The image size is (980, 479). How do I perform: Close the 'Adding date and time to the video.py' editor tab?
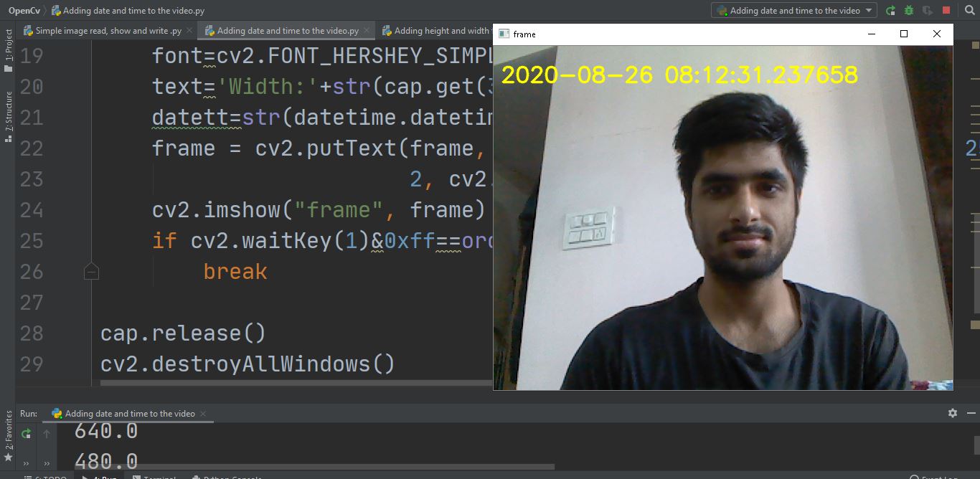click(x=367, y=31)
